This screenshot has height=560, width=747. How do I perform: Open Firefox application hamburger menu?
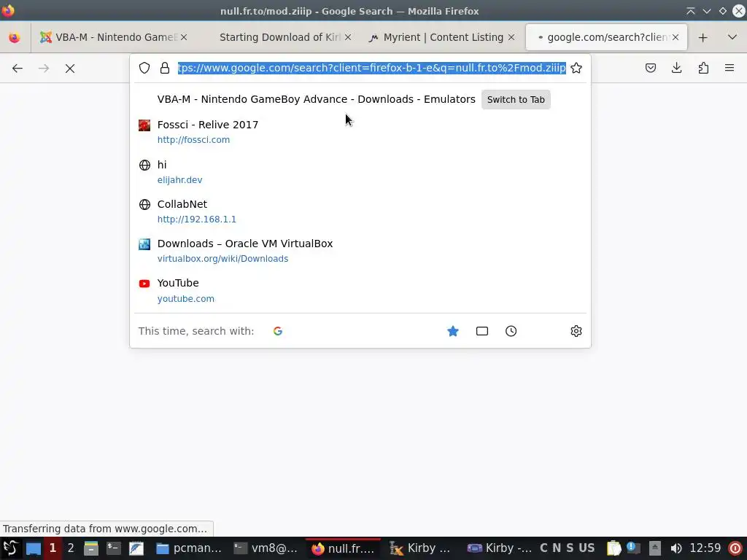coord(729,68)
